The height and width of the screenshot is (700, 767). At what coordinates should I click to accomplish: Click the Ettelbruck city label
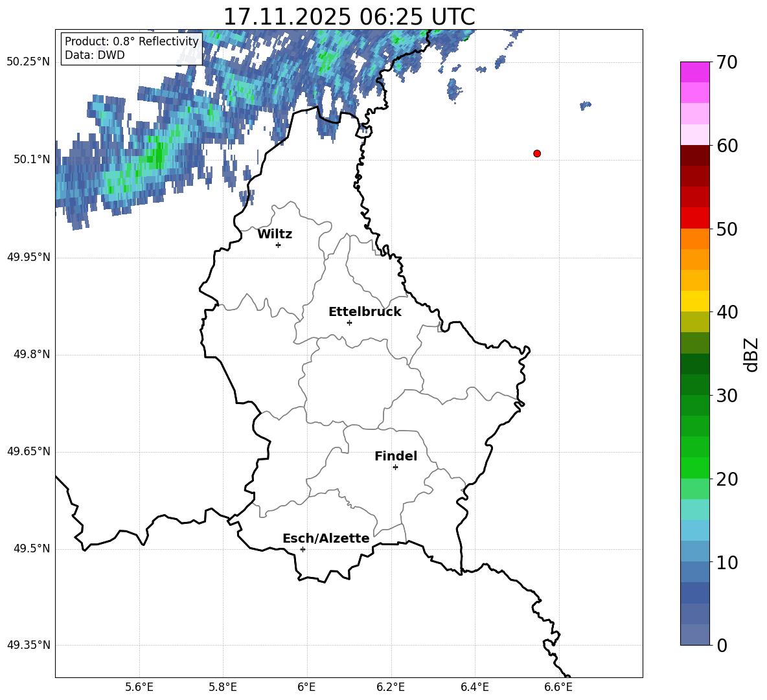(x=365, y=312)
